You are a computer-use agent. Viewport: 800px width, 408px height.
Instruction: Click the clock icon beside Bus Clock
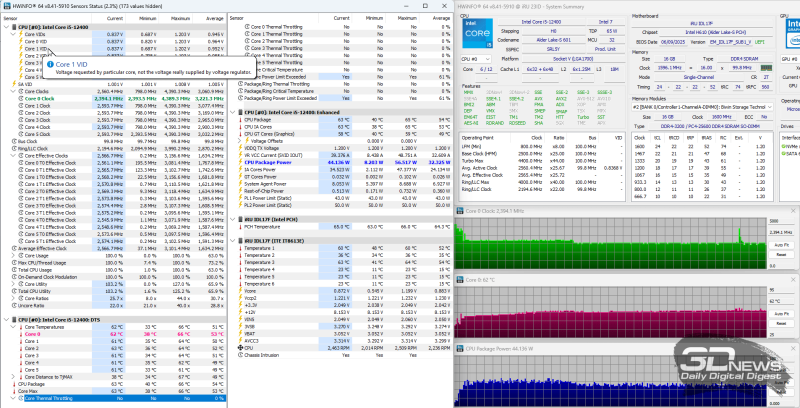12,141
